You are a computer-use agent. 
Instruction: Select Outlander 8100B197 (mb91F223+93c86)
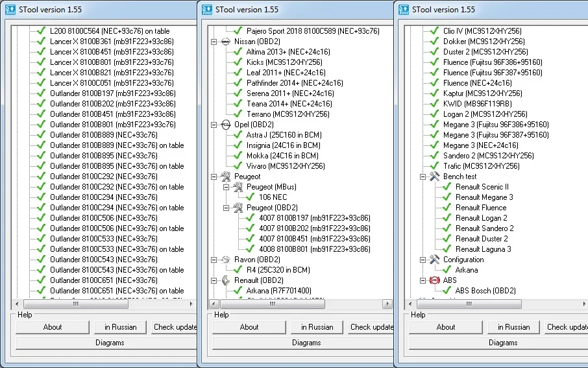click(112, 93)
